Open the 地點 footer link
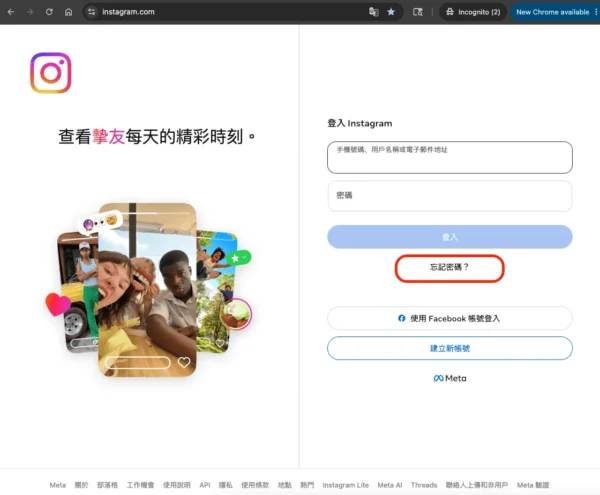 click(x=285, y=485)
